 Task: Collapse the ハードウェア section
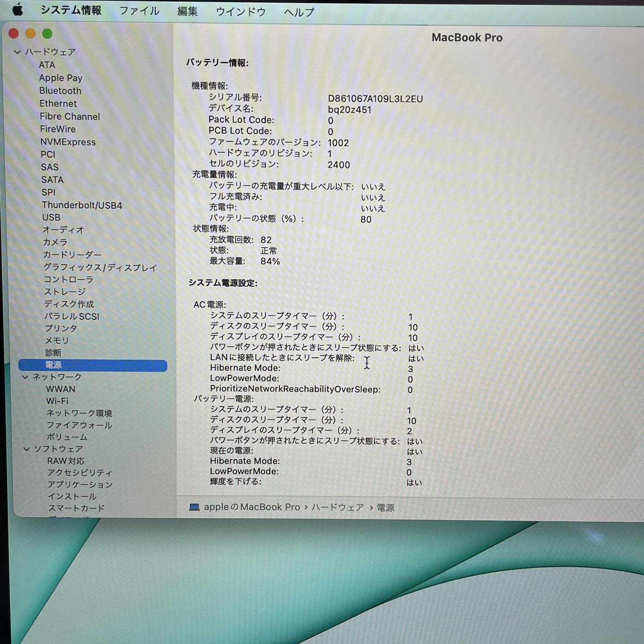17,52
